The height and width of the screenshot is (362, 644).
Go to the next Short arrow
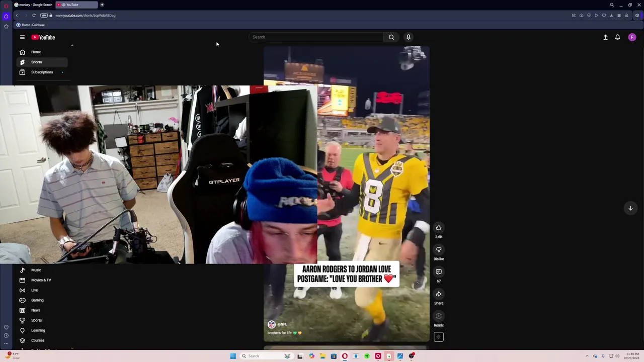(x=630, y=208)
